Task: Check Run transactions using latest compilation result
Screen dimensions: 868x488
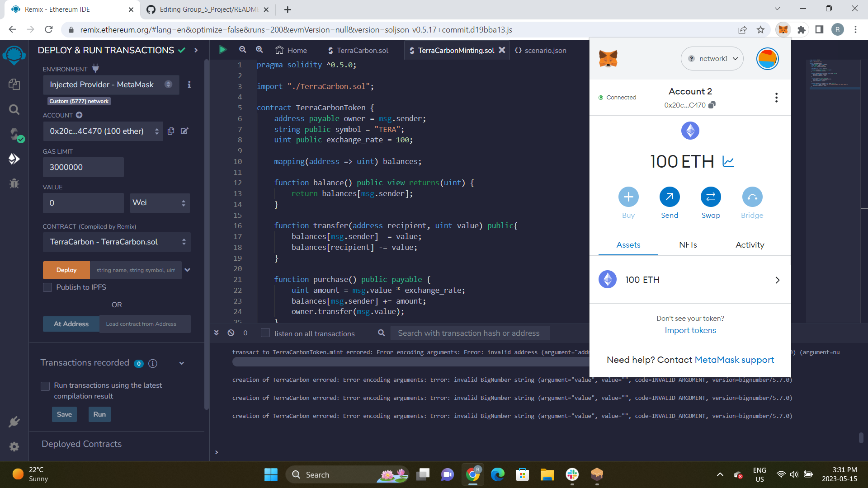Action: pos(45,386)
